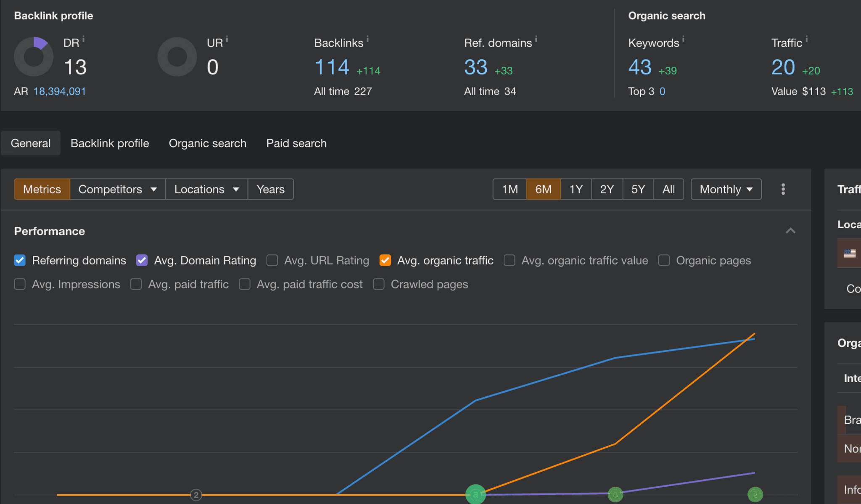Click the gray annotation marker labeled 2
Image resolution: width=861 pixels, height=504 pixels.
pos(196,495)
